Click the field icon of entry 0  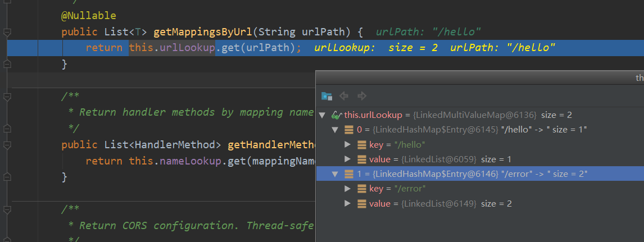click(348, 130)
